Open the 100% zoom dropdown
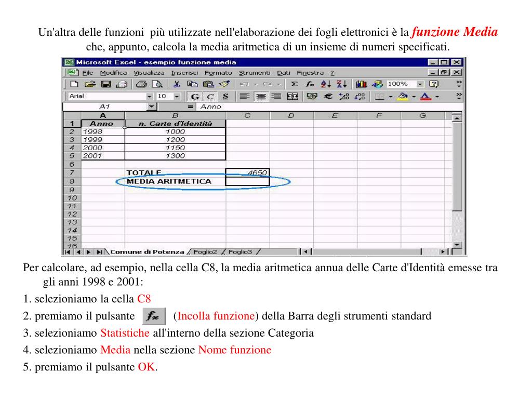This screenshot has height=399, width=532. click(420, 84)
